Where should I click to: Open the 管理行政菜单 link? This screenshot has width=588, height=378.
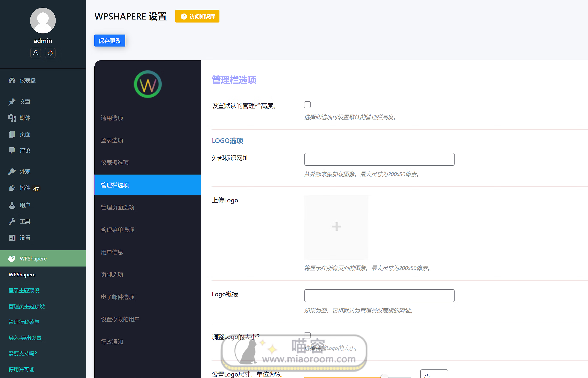24,322
